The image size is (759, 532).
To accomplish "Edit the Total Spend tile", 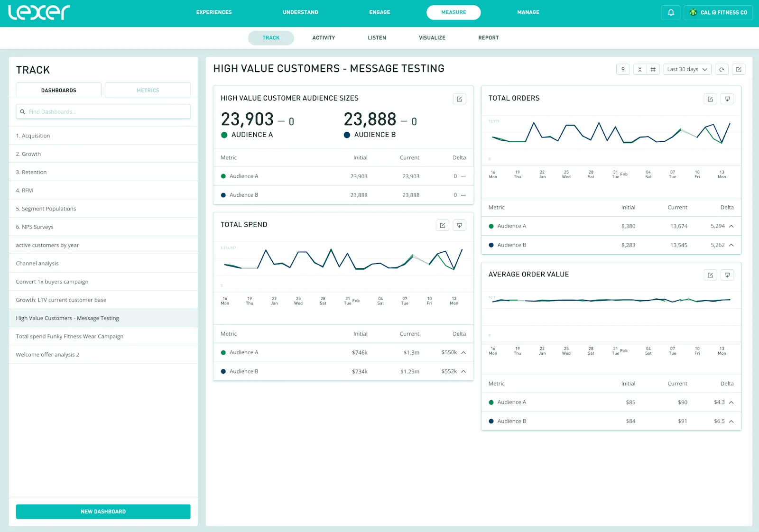I will (x=442, y=225).
